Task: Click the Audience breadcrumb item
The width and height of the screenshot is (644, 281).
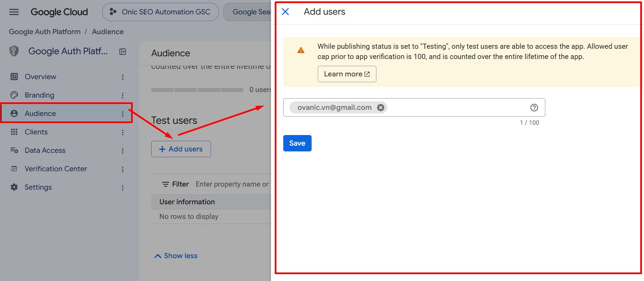Action: pos(108,32)
